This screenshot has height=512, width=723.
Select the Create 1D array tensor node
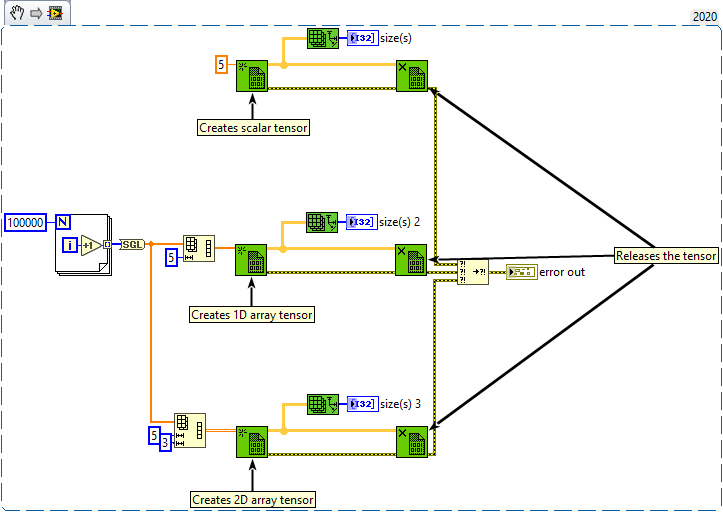pyautogui.click(x=251, y=260)
